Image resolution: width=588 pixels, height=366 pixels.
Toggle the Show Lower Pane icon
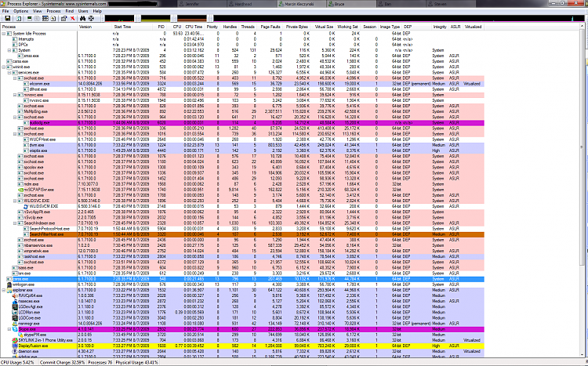(x=45, y=18)
